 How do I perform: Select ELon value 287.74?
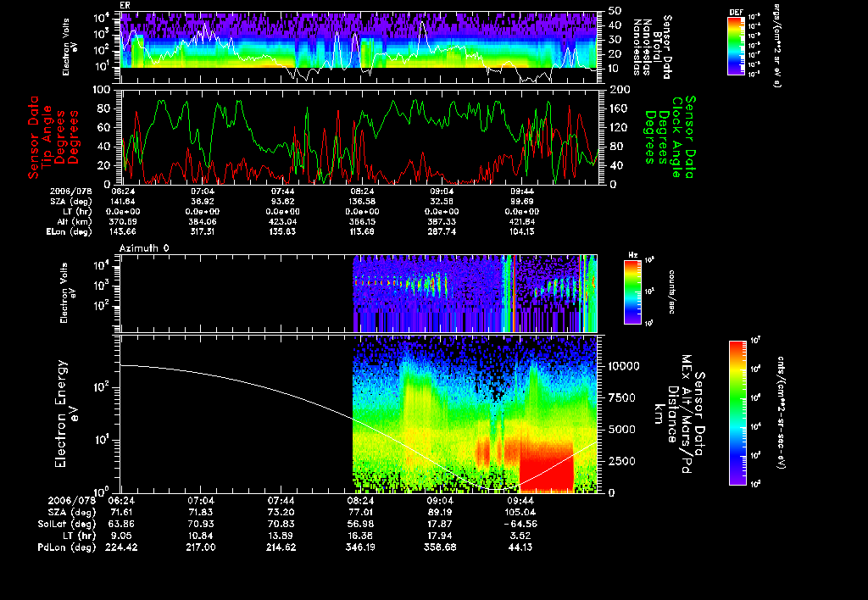tap(442, 232)
